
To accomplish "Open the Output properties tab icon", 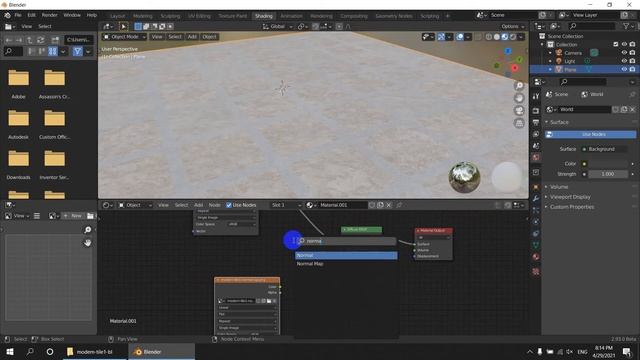I will 536,122.
